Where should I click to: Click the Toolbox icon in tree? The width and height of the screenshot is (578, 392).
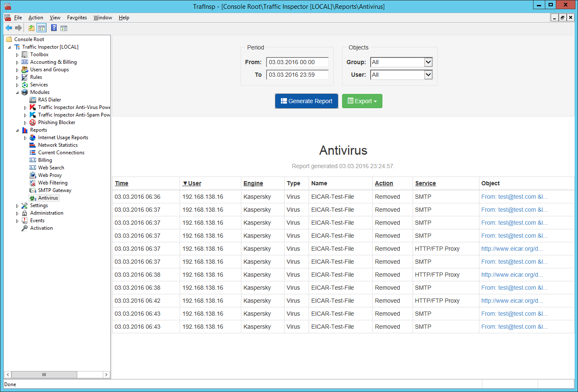click(25, 55)
